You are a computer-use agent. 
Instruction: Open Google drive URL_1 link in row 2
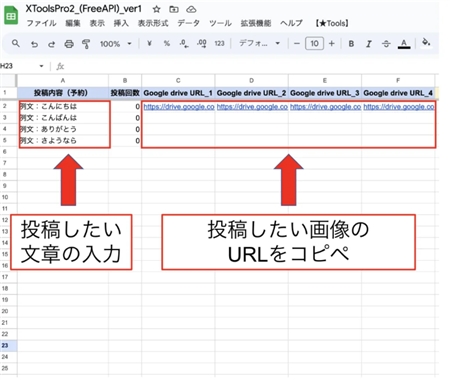179,107
